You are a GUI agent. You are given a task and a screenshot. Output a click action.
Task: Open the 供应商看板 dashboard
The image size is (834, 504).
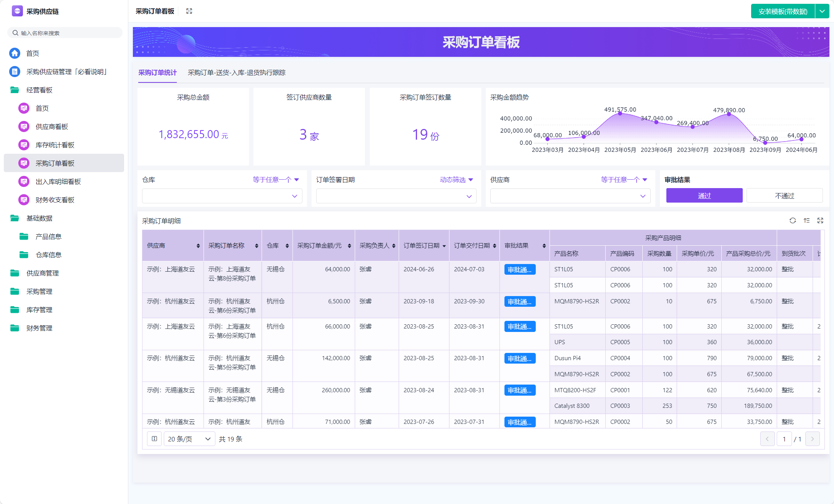point(52,127)
